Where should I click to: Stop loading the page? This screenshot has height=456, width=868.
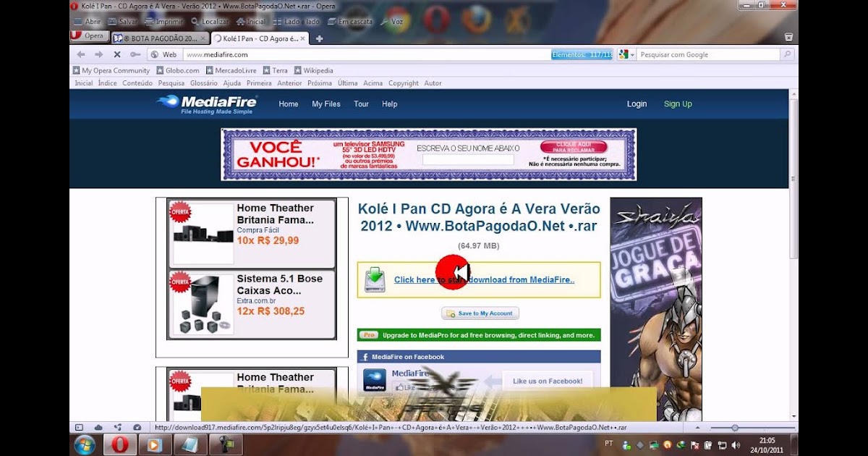click(117, 54)
